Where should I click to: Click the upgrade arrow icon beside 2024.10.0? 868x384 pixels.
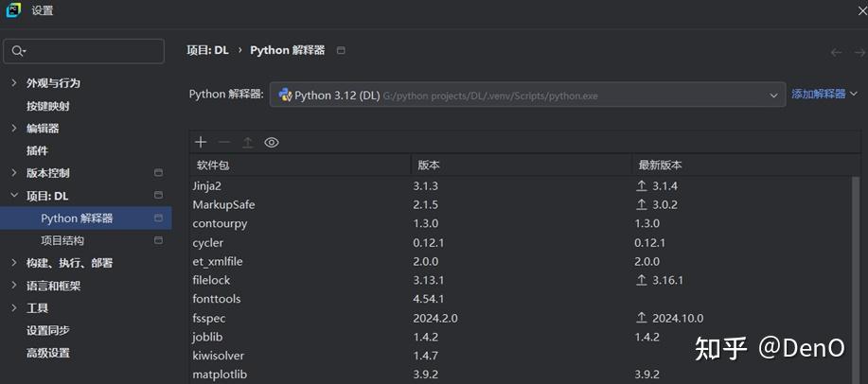coord(642,318)
